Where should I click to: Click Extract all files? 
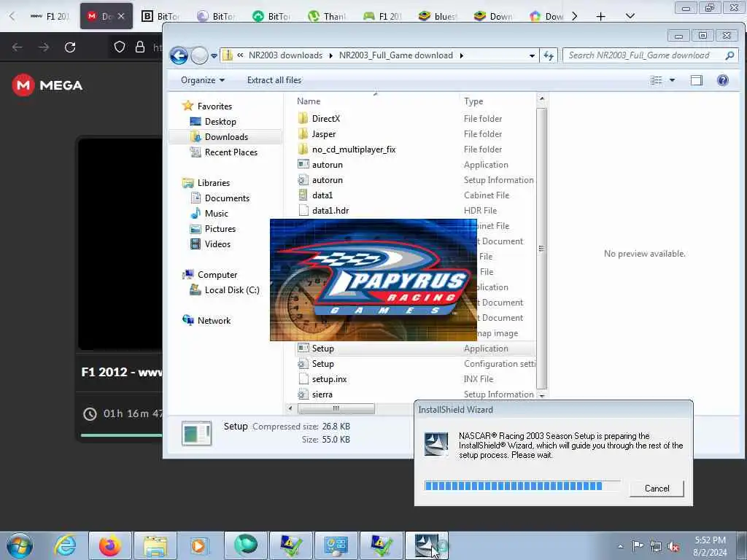[x=274, y=80]
